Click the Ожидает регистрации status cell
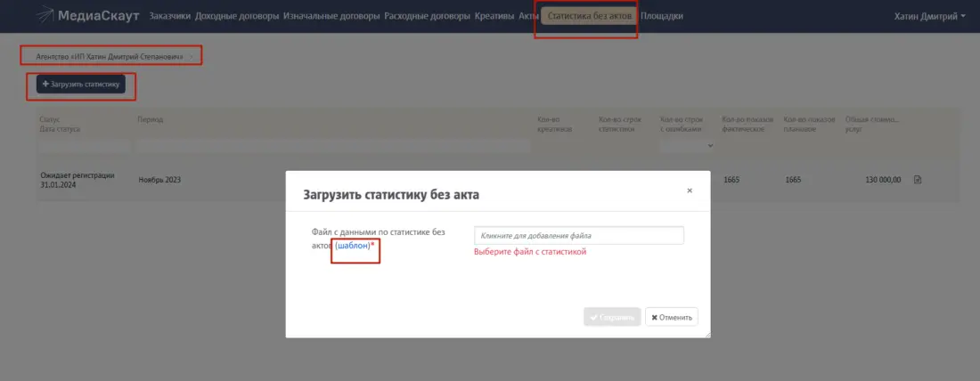 coord(78,180)
